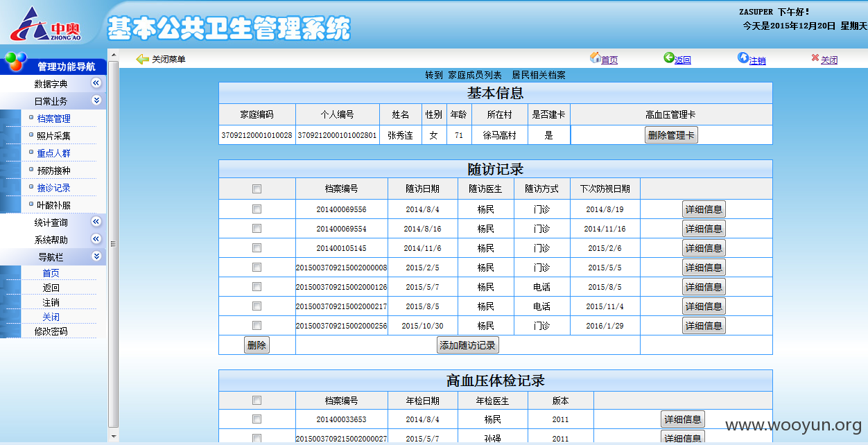Image resolution: width=868 pixels, height=445 pixels.
Task: Open 叶酸补服 in the sidebar
Action: [x=54, y=205]
